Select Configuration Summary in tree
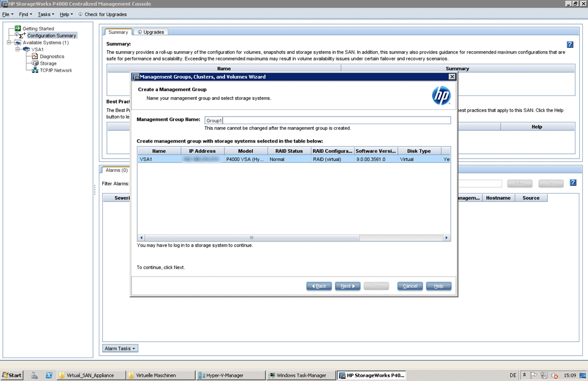The image size is (588, 381). point(52,35)
